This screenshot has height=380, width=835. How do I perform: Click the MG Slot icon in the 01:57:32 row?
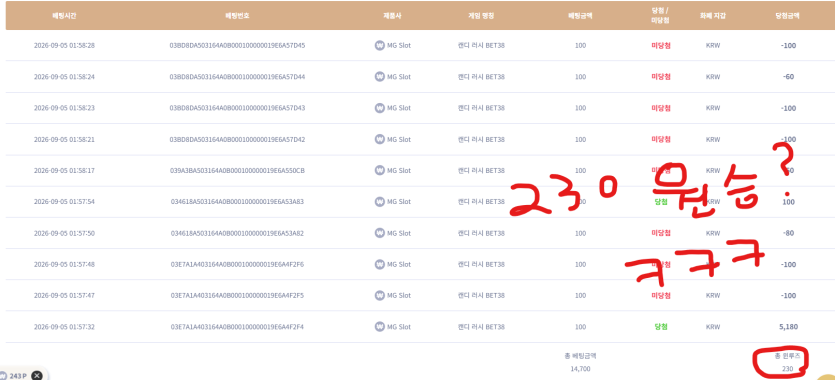379,327
